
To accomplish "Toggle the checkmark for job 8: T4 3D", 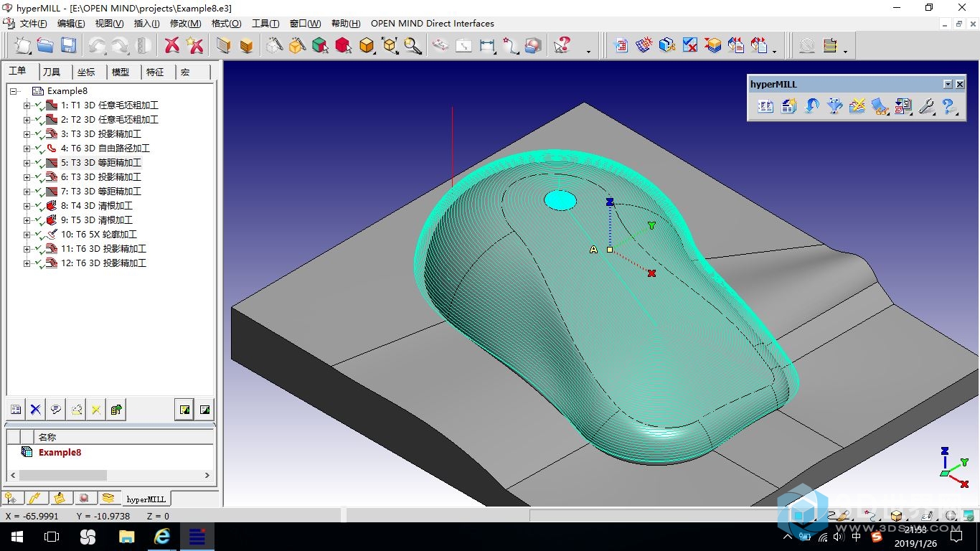I will click(39, 206).
